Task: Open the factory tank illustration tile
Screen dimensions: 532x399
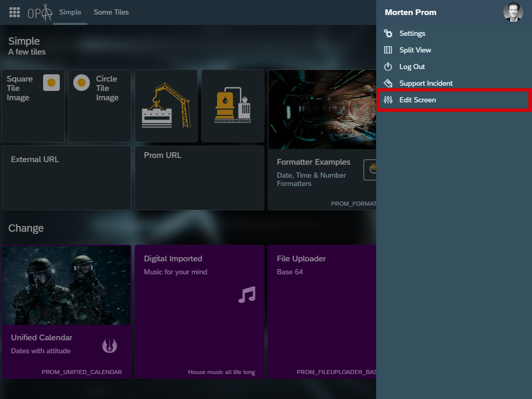Action: click(x=233, y=106)
